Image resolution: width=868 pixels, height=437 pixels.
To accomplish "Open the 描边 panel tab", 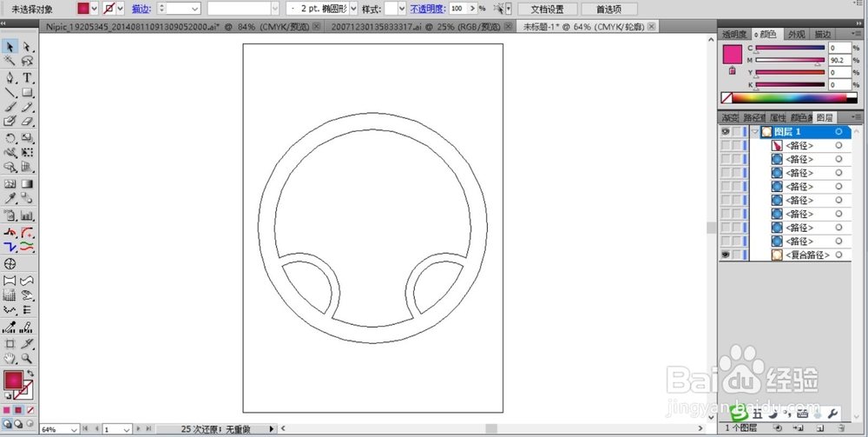I will click(x=823, y=35).
